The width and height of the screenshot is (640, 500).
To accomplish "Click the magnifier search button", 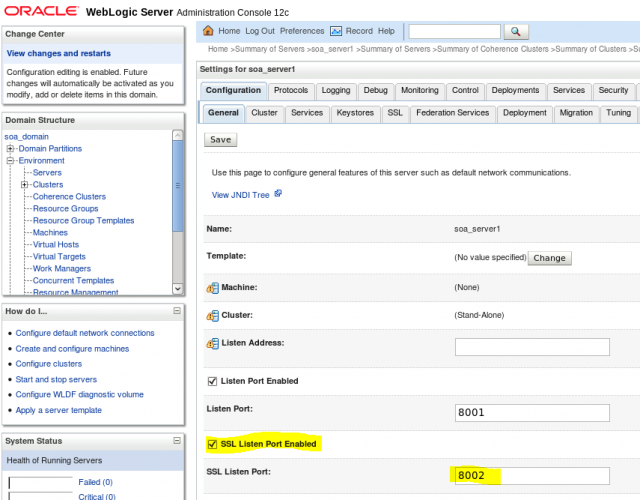I will pos(516,31).
